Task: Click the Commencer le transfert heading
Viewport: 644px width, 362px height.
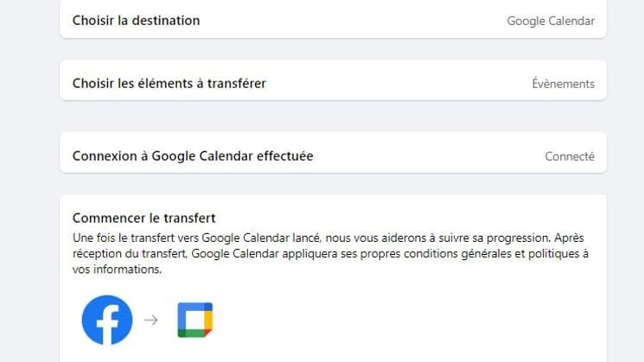Action: (x=143, y=218)
